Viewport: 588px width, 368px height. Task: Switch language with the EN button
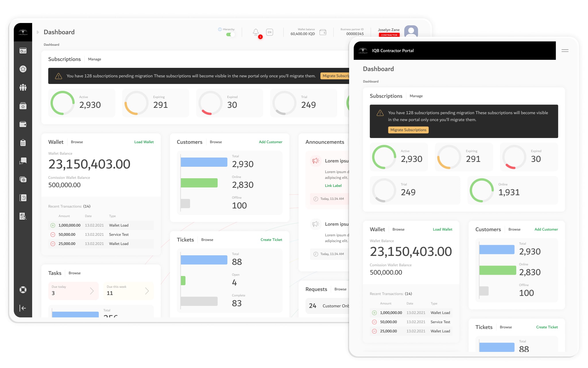(x=269, y=32)
